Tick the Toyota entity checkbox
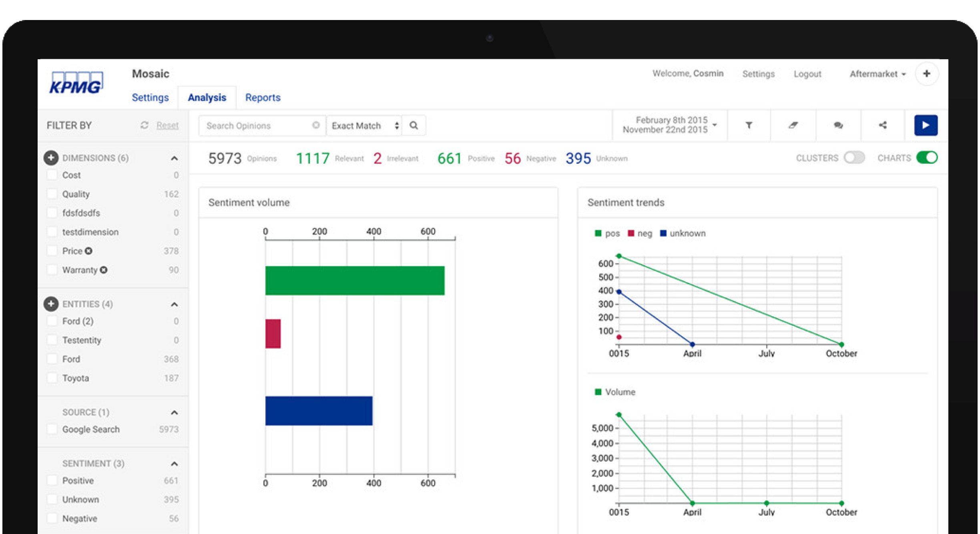 (52, 378)
